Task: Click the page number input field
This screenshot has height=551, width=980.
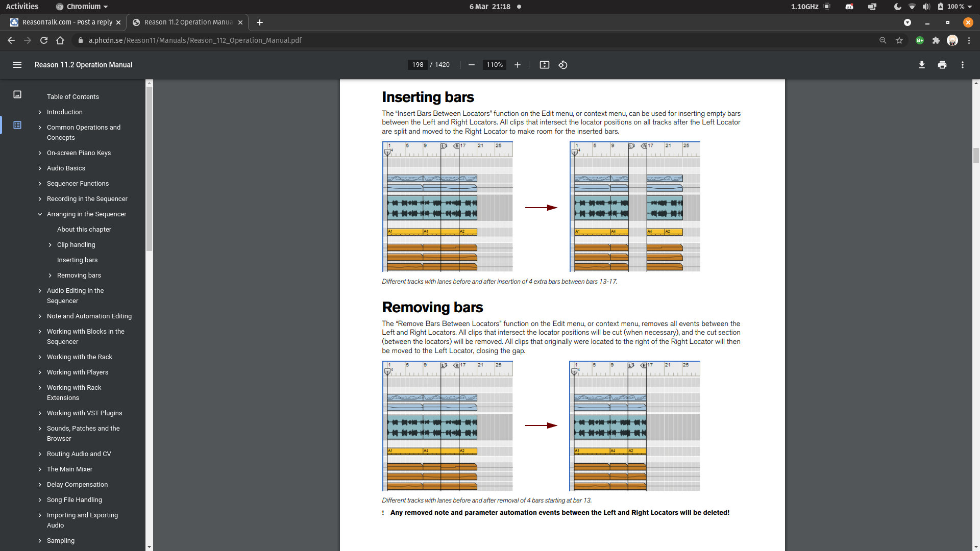Action: pos(418,65)
